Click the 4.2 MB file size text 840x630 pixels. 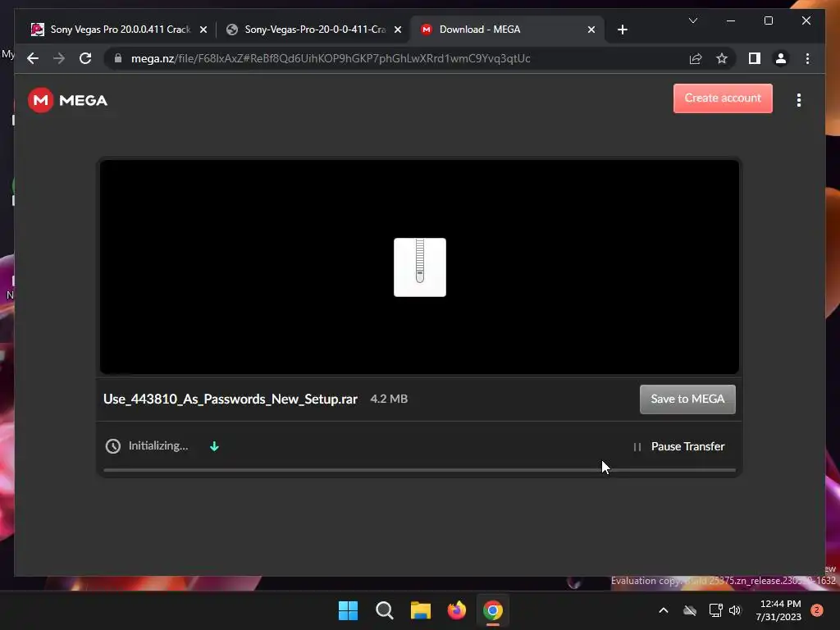coord(389,399)
